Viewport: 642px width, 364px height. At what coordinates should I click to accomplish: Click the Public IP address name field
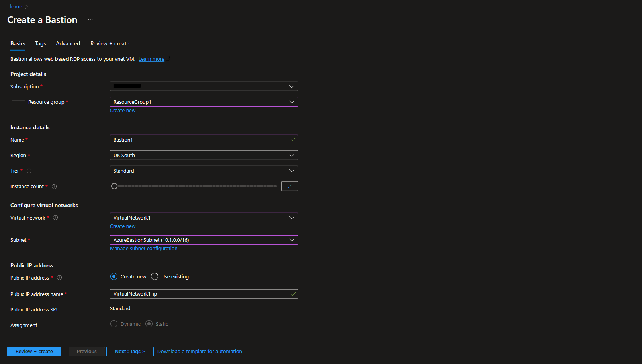point(204,294)
